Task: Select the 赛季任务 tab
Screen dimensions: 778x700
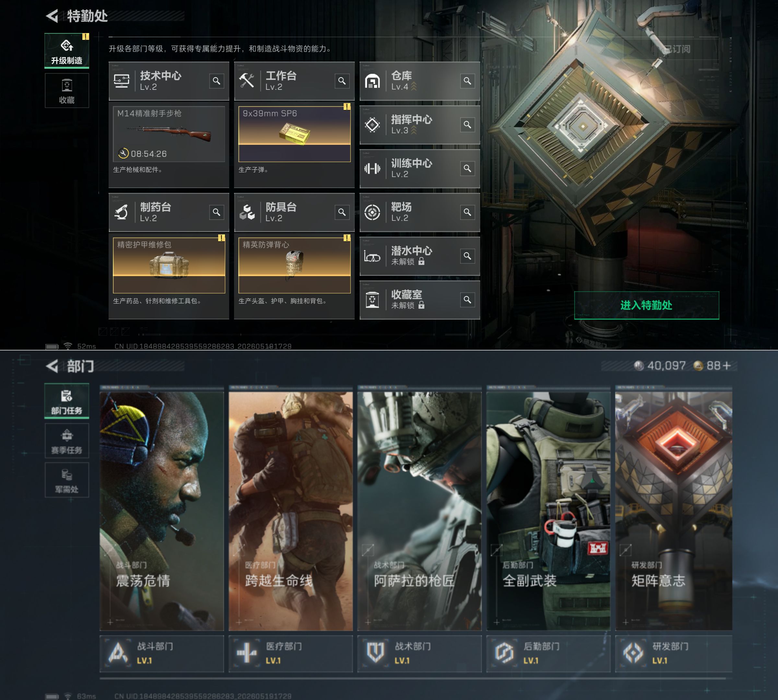Action: point(66,440)
